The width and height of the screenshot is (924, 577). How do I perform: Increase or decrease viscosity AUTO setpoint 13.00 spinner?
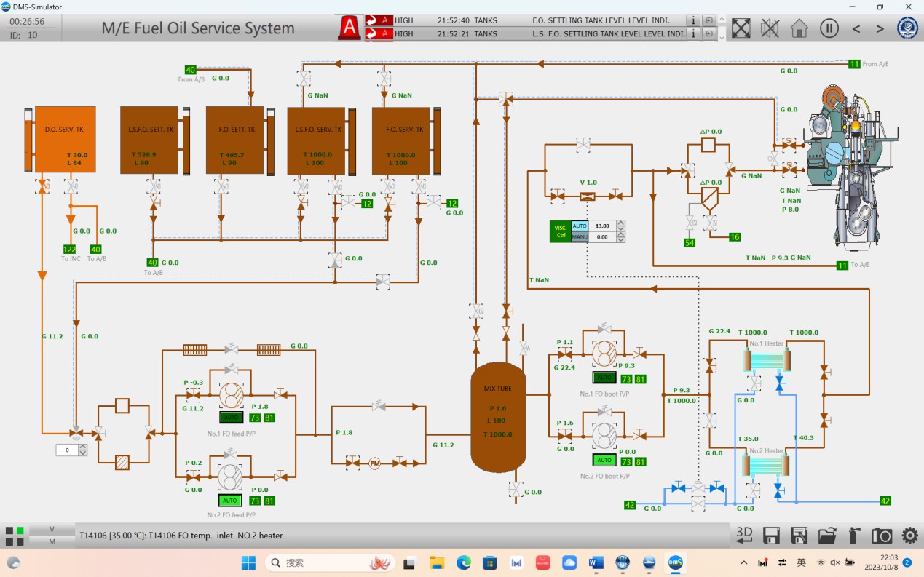[620, 226]
